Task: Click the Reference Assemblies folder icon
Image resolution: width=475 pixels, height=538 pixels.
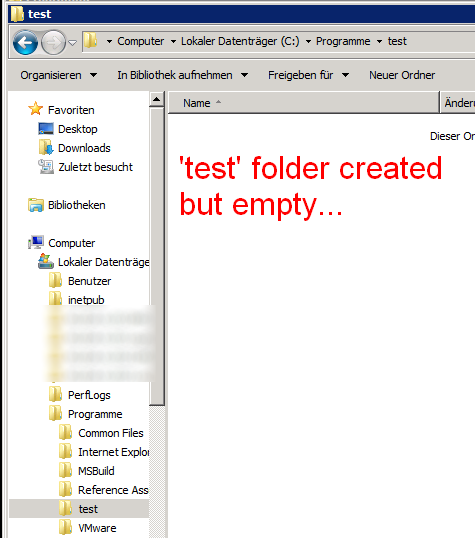Action: pos(65,489)
